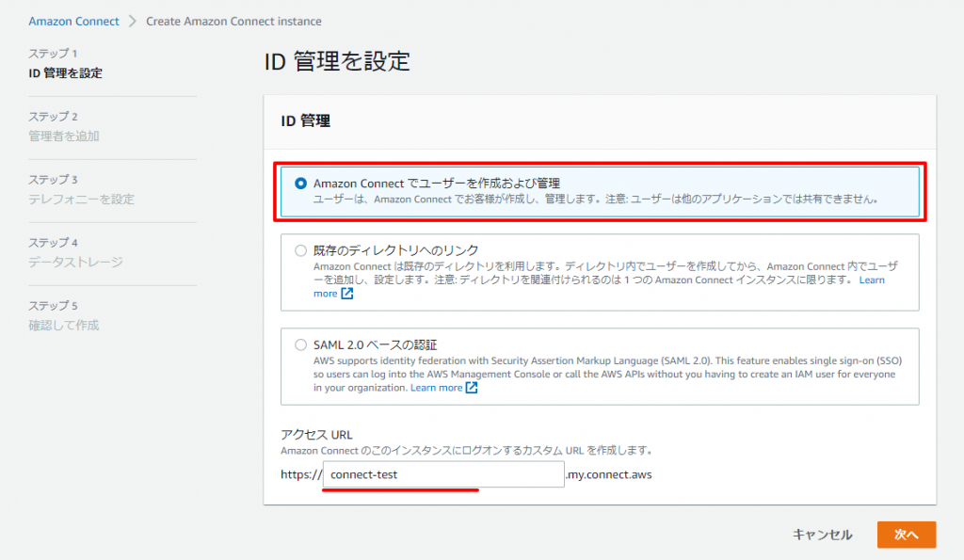This screenshot has width=964, height=560.
Task: Click the 次へ button
Action: 907,535
